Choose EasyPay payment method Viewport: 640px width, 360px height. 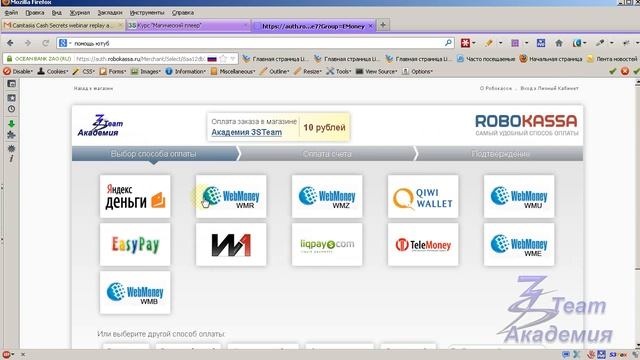click(135, 244)
